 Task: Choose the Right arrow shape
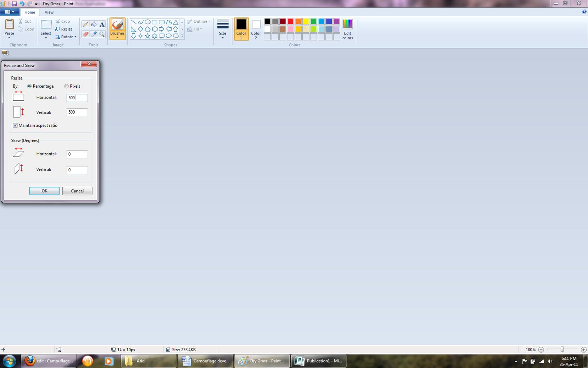[x=162, y=29]
